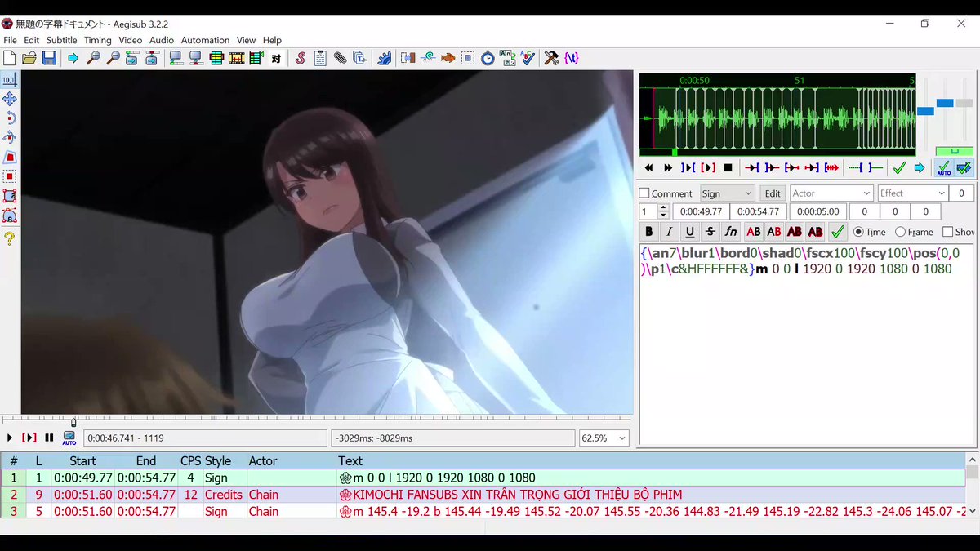Open a subtitles file with folder icon
The image size is (980, 551).
(29, 58)
